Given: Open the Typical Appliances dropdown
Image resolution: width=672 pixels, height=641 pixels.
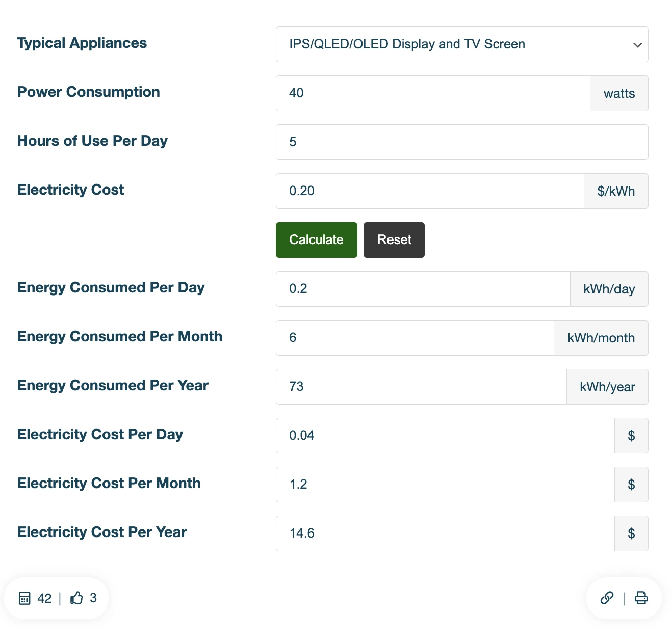Looking at the screenshot, I should [462, 44].
